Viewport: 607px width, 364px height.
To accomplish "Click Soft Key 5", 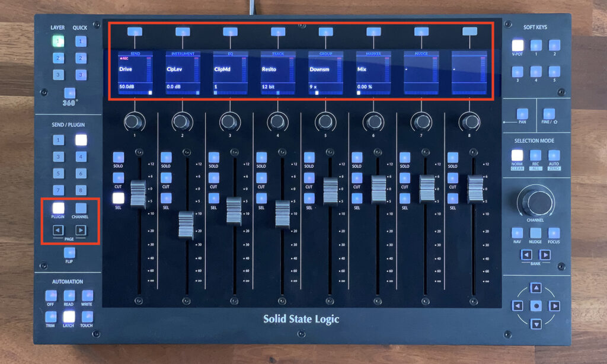I will [554, 72].
